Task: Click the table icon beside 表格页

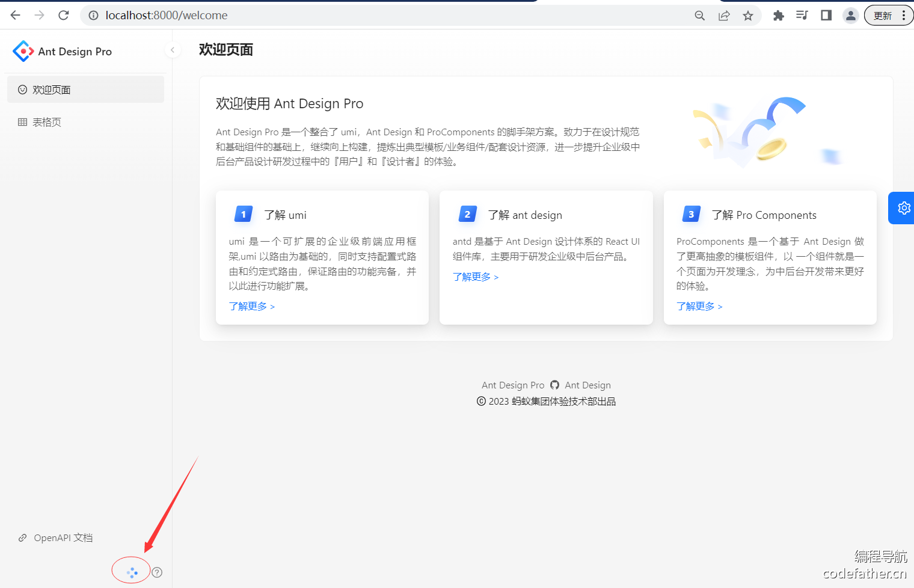Action: click(x=22, y=122)
